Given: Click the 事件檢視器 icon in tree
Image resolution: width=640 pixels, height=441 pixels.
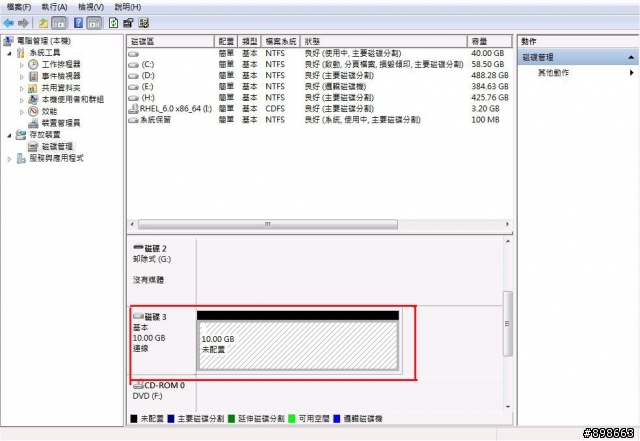Looking at the screenshot, I should click(x=33, y=76).
